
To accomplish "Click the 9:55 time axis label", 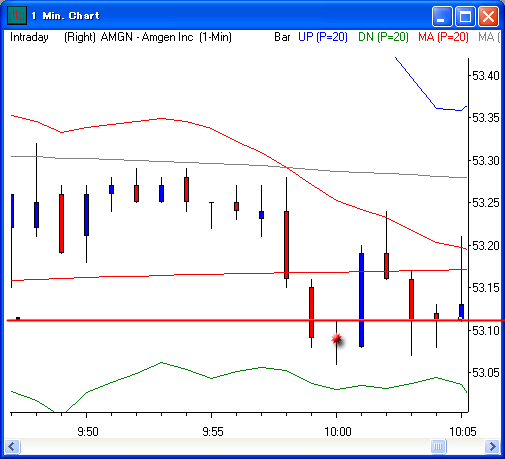I will point(213,432).
